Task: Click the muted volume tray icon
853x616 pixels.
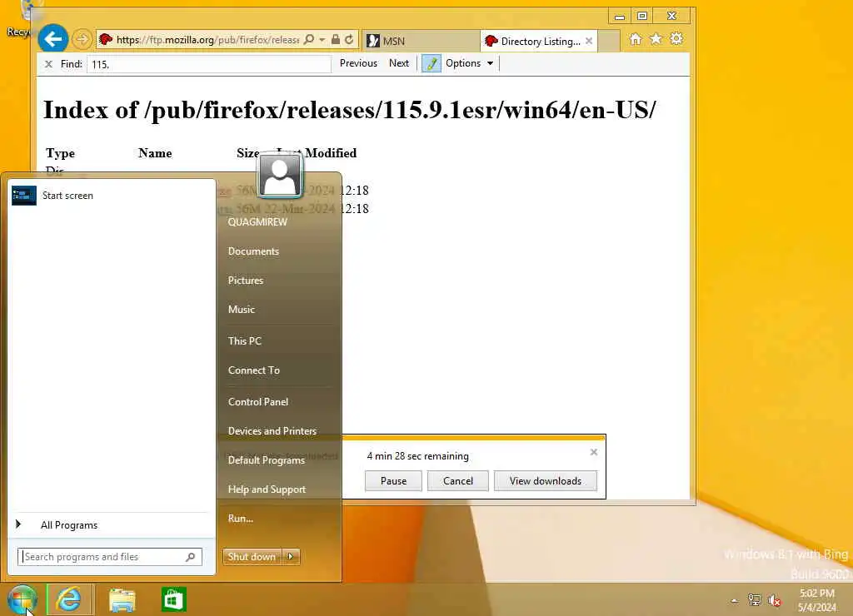Action: pyautogui.click(x=774, y=600)
